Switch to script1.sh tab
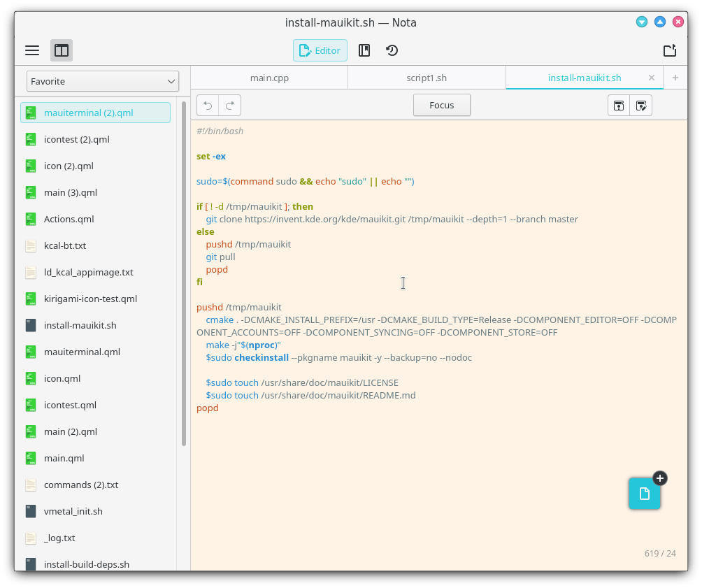 click(x=427, y=78)
